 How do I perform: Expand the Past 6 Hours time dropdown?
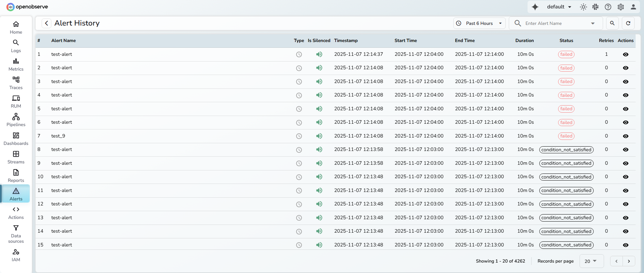(x=479, y=23)
